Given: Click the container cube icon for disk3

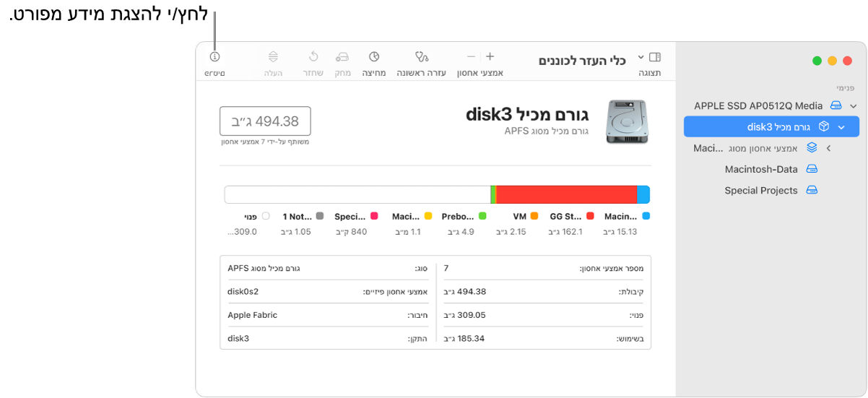Looking at the screenshot, I should (x=824, y=126).
